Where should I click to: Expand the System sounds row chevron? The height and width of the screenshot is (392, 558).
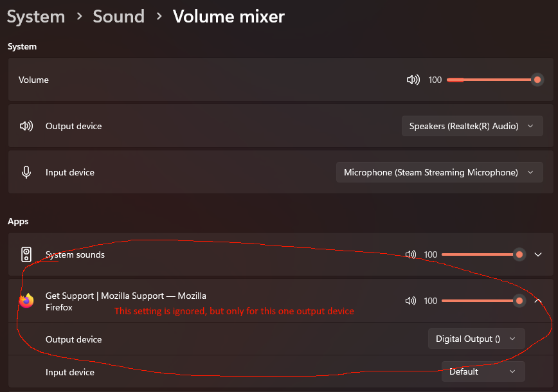[x=539, y=254]
